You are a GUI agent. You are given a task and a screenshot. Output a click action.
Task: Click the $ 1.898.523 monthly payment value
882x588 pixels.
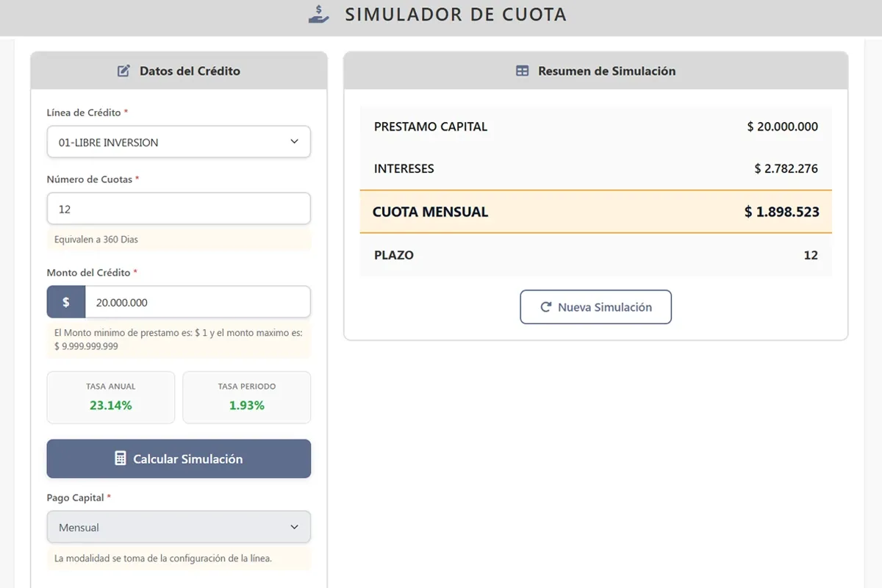781,212
